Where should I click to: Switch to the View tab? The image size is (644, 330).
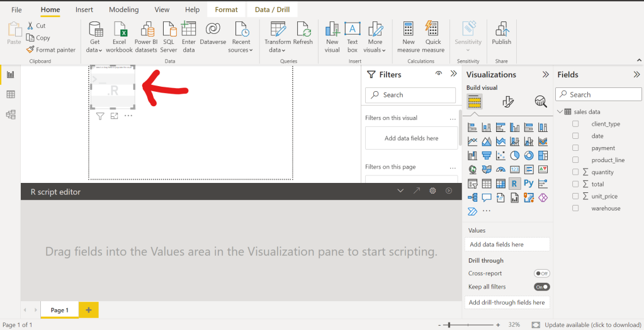click(162, 9)
